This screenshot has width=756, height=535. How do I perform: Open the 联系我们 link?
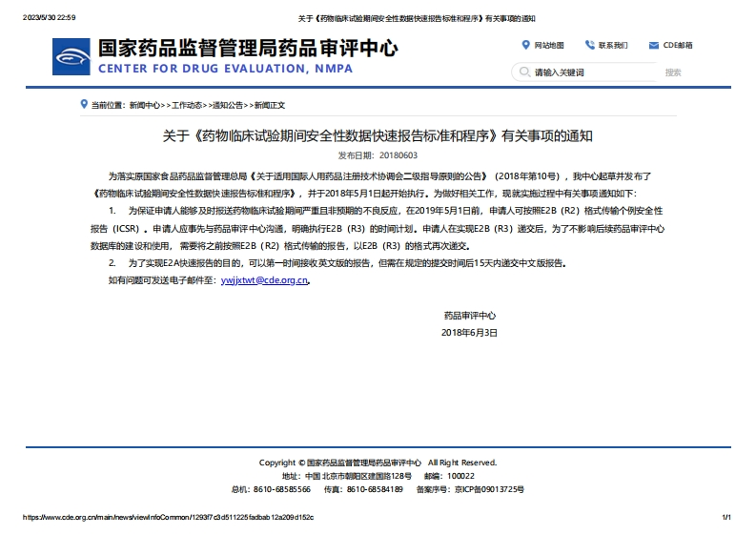point(613,46)
